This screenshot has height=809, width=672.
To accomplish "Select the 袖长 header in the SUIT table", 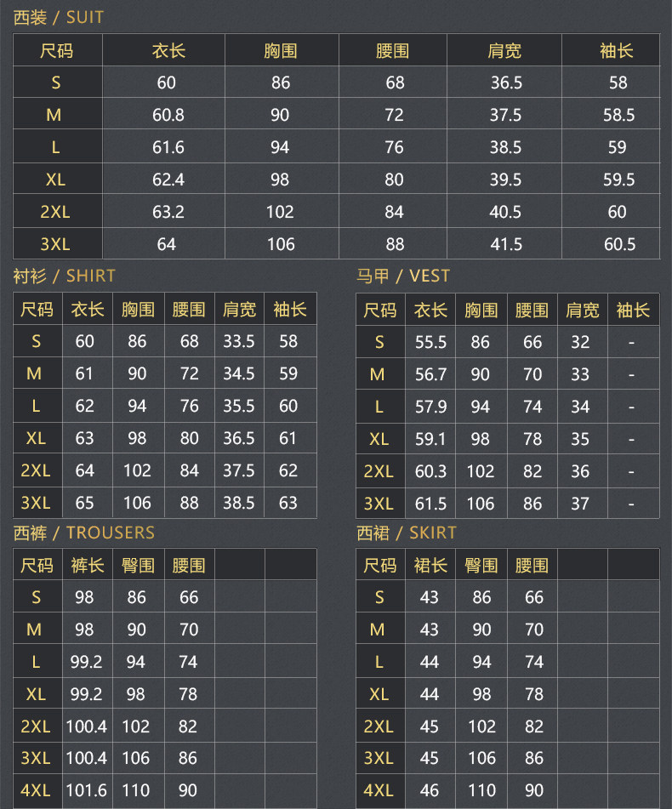I will pos(617,51).
